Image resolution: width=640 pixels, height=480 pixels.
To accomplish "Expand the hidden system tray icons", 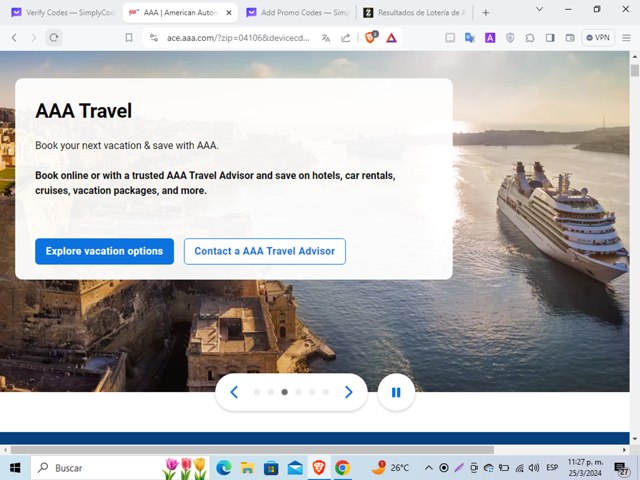I will point(429,468).
